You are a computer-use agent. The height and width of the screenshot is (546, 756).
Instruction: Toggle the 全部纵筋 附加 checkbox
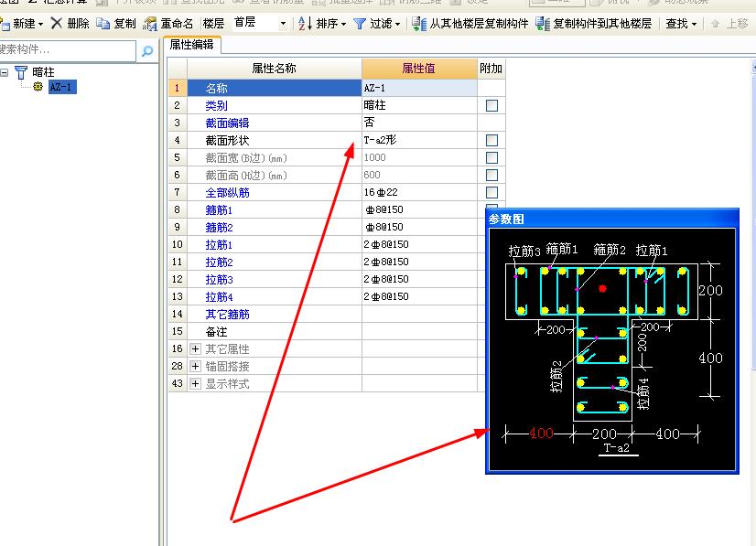pyautogui.click(x=491, y=192)
